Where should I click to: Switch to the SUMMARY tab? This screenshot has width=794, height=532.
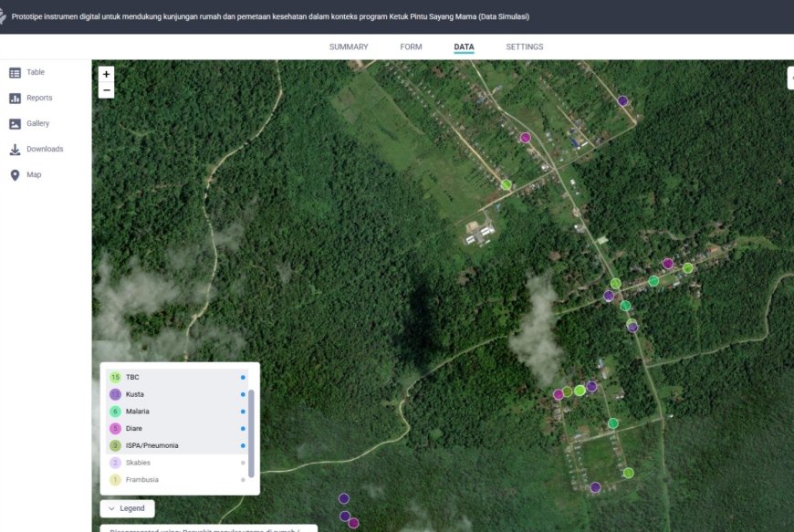pyautogui.click(x=349, y=47)
